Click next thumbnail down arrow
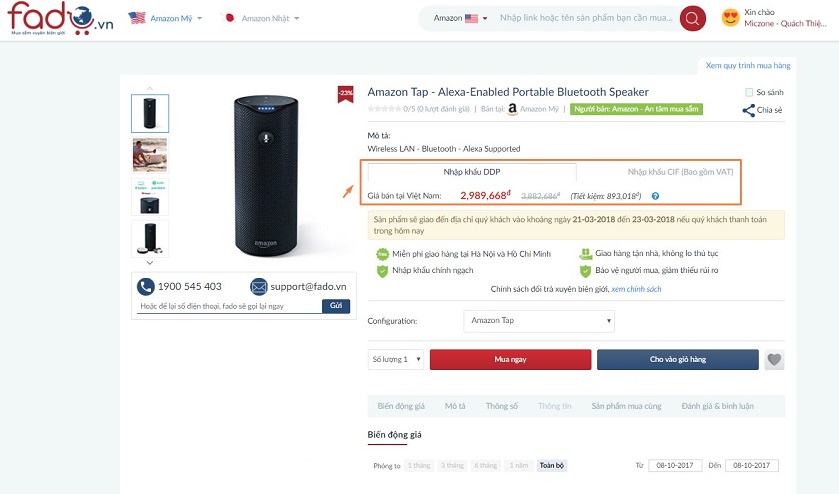The height and width of the screenshot is (494, 839). point(150,263)
